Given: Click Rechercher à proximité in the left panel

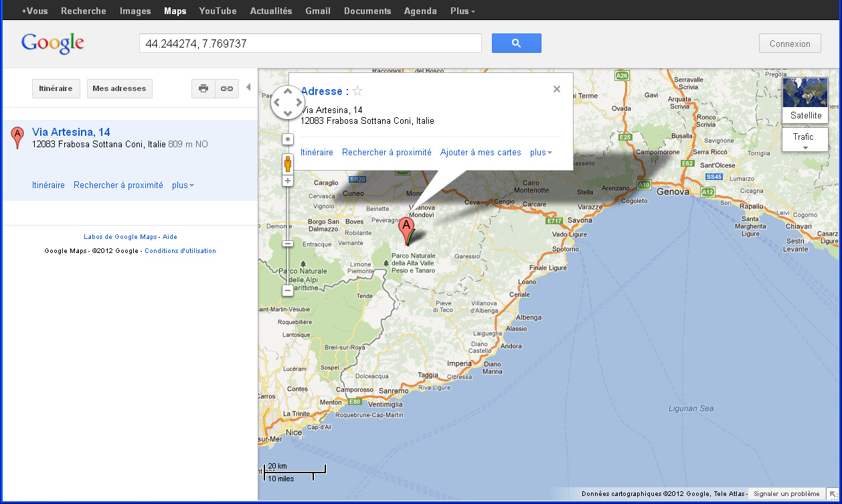Looking at the screenshot, I should (118, 185).
